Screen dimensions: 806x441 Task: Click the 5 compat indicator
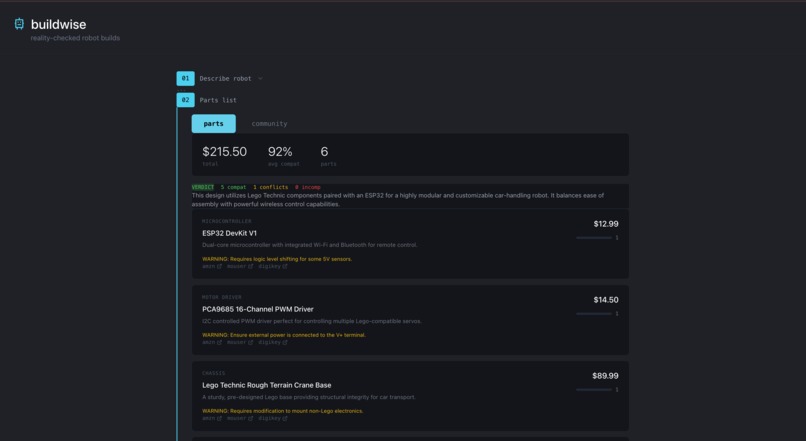click(x=233, y=187)
